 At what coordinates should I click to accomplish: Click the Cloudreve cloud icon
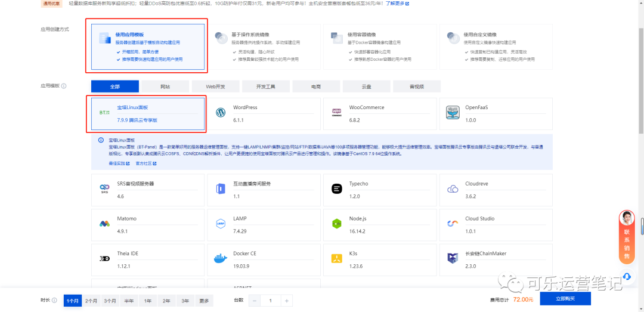coord(453,189)
